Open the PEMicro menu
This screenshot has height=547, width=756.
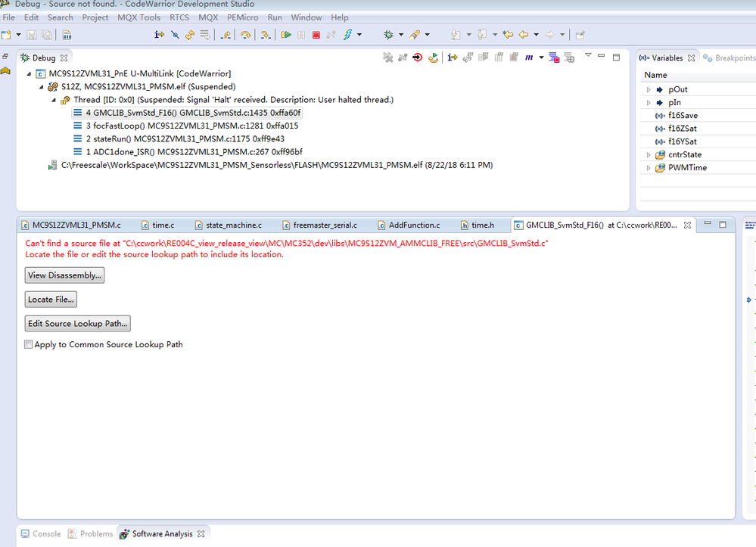[x=242, y=17]
